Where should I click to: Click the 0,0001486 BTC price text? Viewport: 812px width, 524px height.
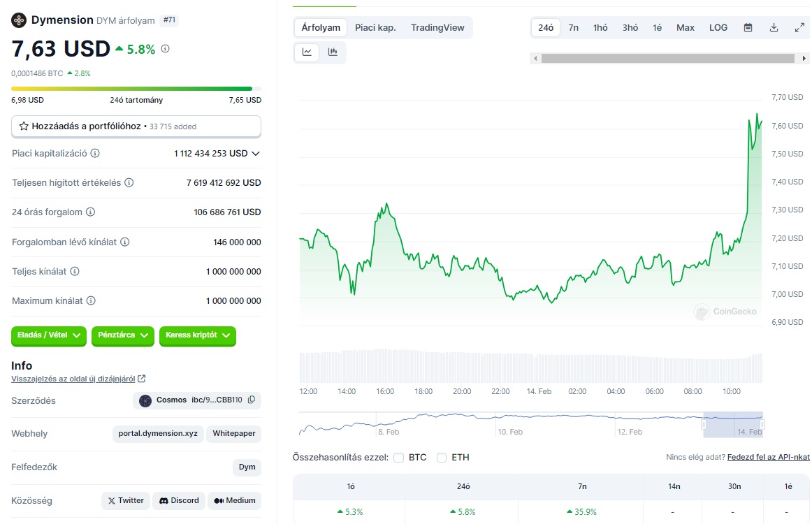(37, 73)
